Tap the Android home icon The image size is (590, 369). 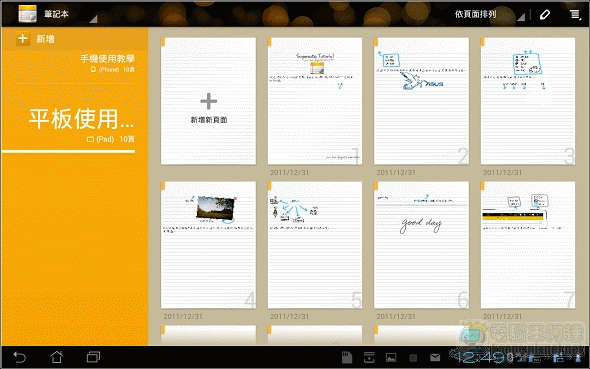coord(57,357)
